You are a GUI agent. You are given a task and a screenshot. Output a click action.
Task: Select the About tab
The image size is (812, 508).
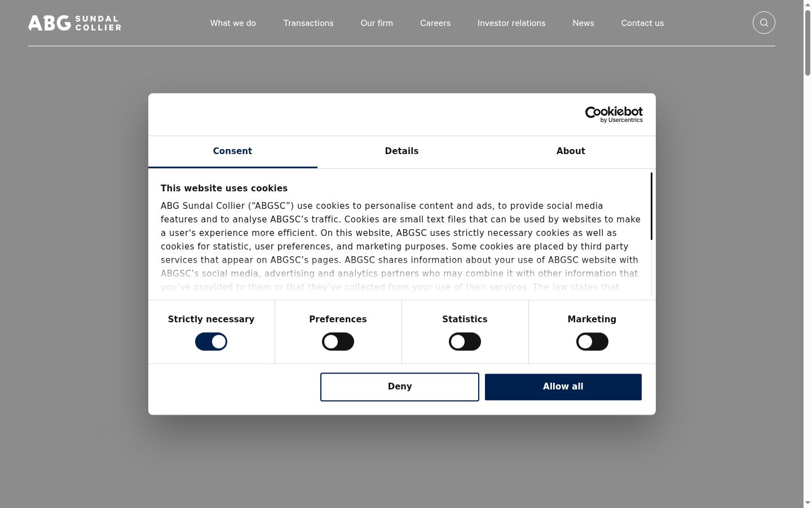571,151
